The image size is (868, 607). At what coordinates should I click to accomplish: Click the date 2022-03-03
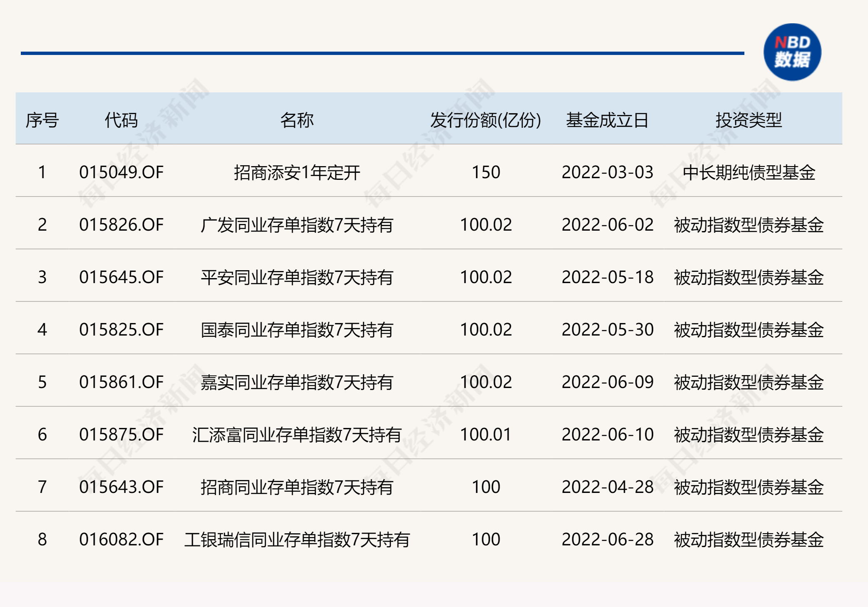tap(607, 172)
